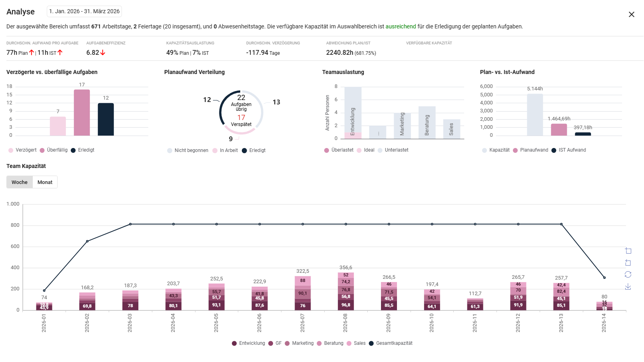Toggle the Kapazität legend entry off

pyautogui.click(x=496, y=150)
